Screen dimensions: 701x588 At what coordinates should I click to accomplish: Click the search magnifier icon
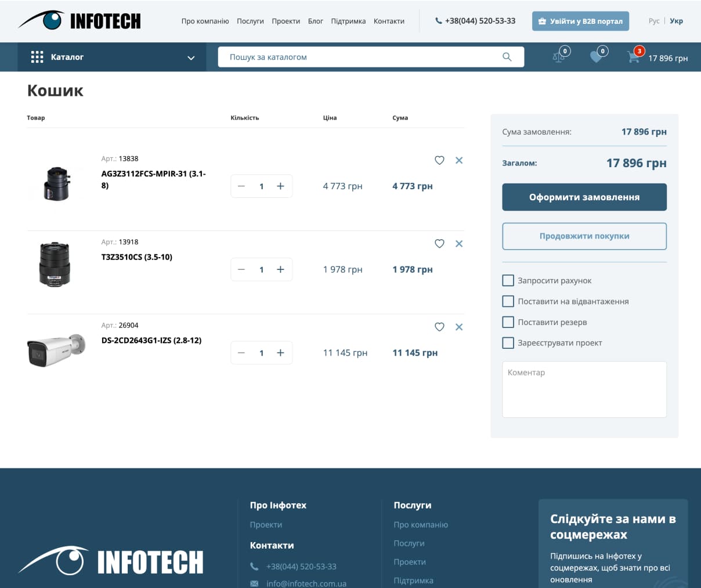coord(507,57)
